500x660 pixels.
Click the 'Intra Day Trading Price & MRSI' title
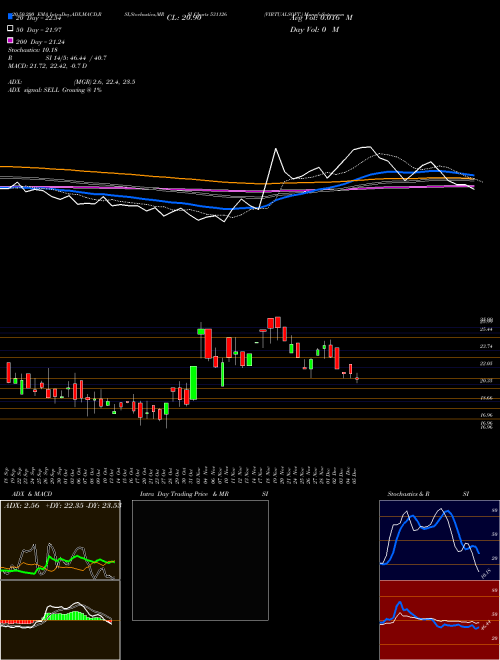pyautogui.click(x=204, y=494)
